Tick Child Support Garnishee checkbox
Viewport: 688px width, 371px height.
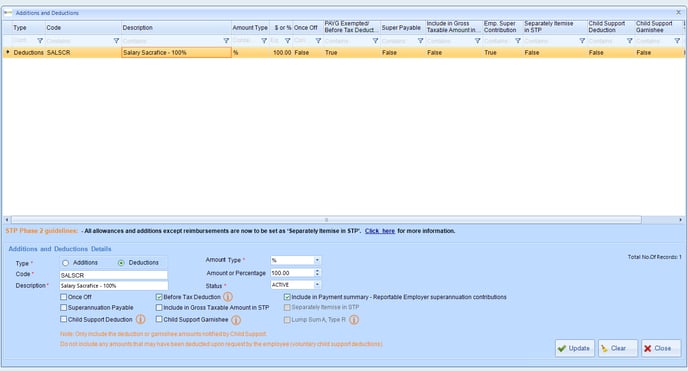coord(159,319)
